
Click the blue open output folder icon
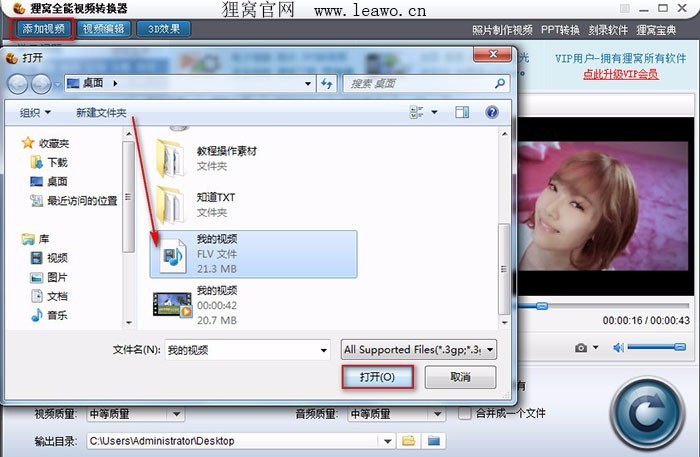433,441
